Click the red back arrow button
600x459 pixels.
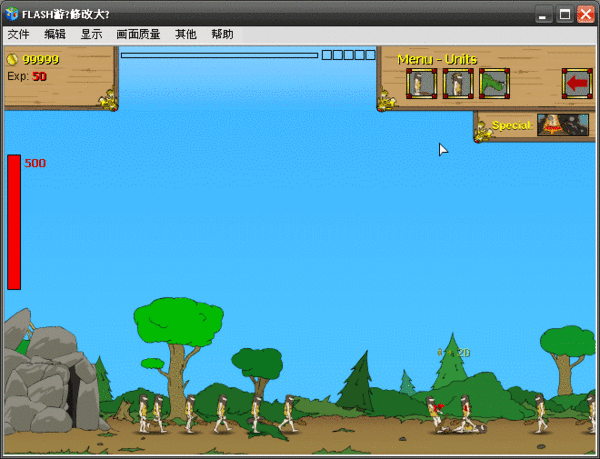tap(577, 83)
